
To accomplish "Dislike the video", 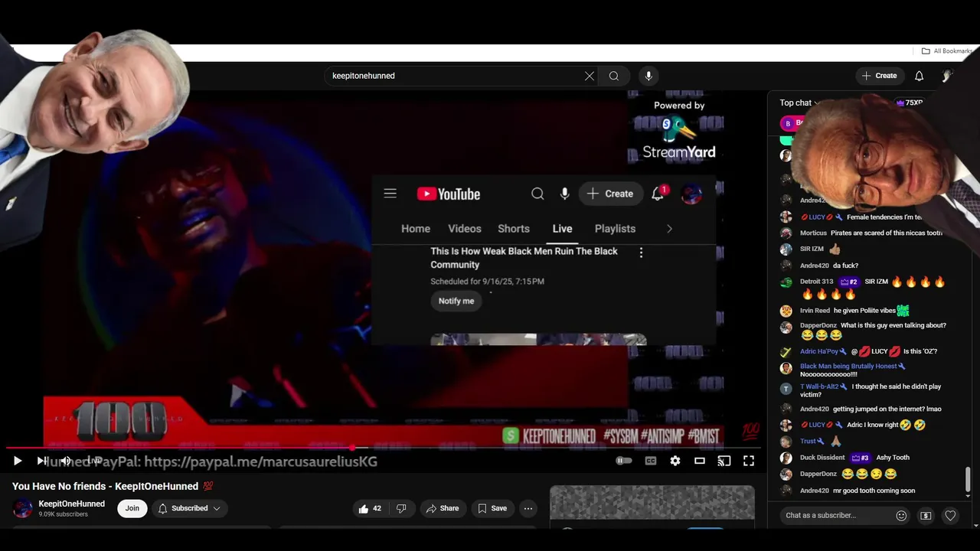I will click(401, 508).
